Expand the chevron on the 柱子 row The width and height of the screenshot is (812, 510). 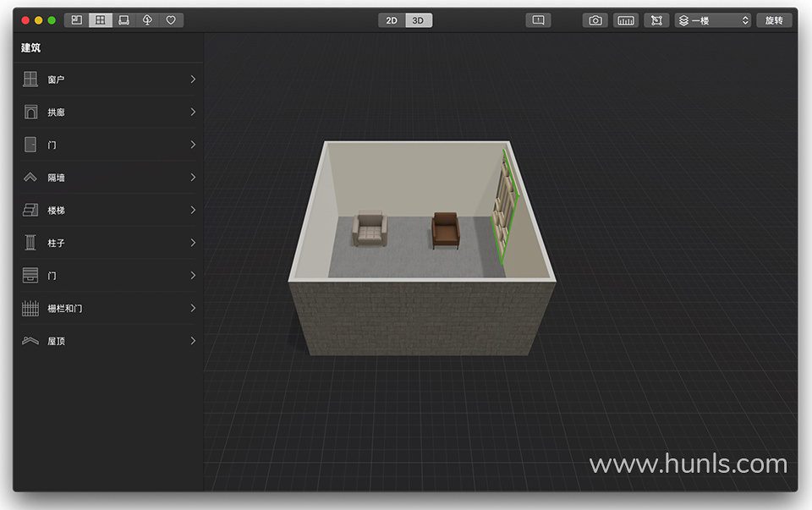click(x=193, y=243)
